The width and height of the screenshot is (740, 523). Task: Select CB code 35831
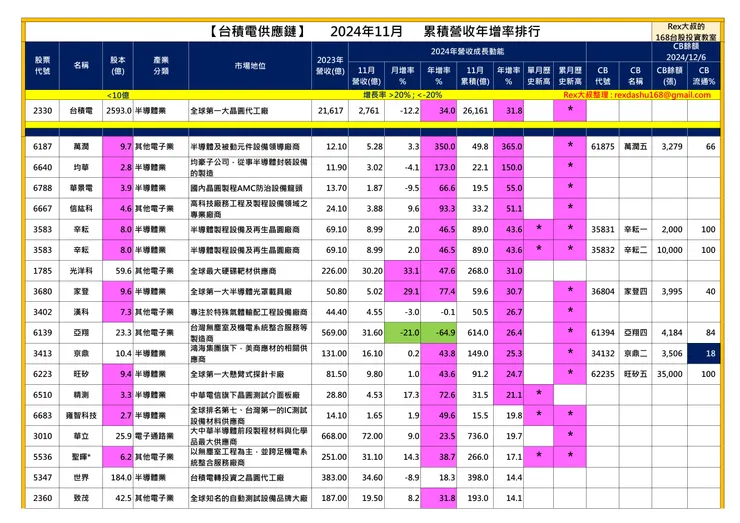(603, 229)
